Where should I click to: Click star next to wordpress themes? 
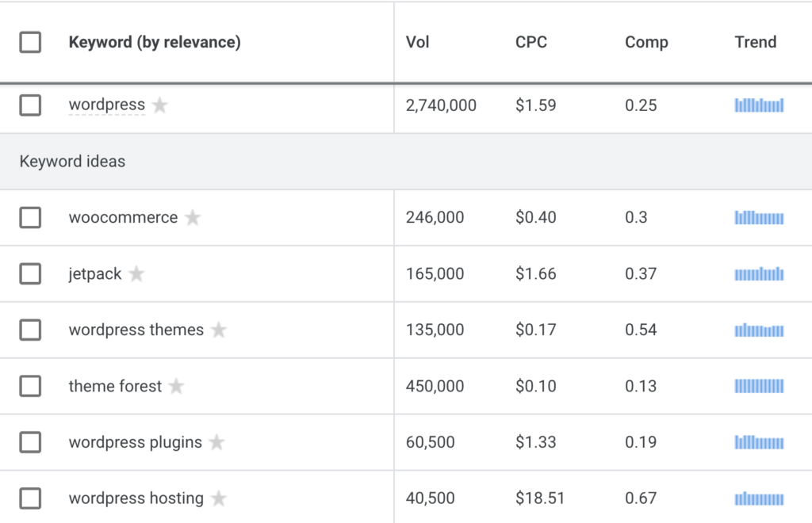pyautogui.click(x=219, y=330)
